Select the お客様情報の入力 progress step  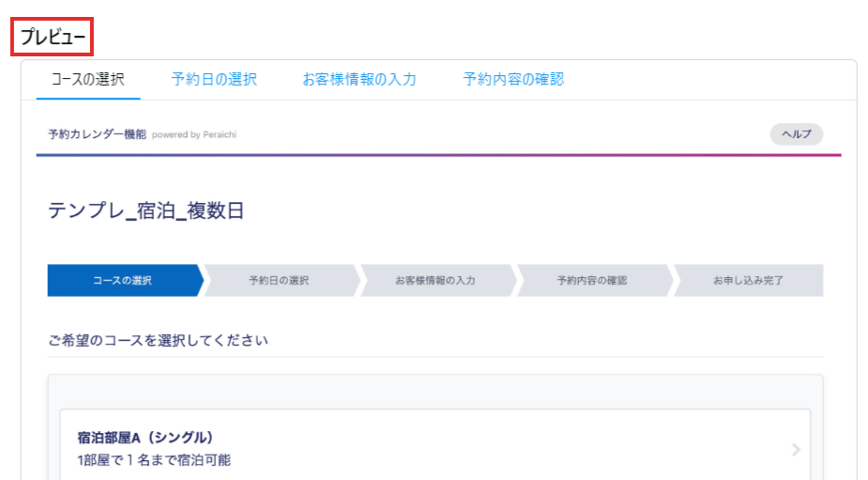coord(435,281)
